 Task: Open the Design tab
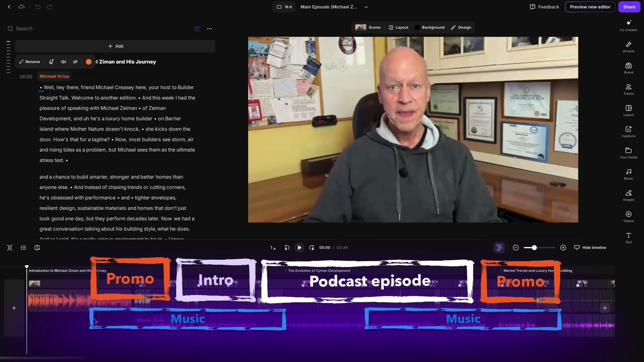tap(461, 27)
